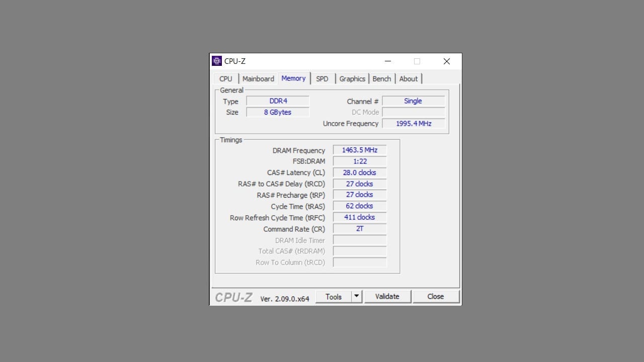Select the DDR4 memory Type field
This screenshot has width=644, height=362.
click(277, 101)
